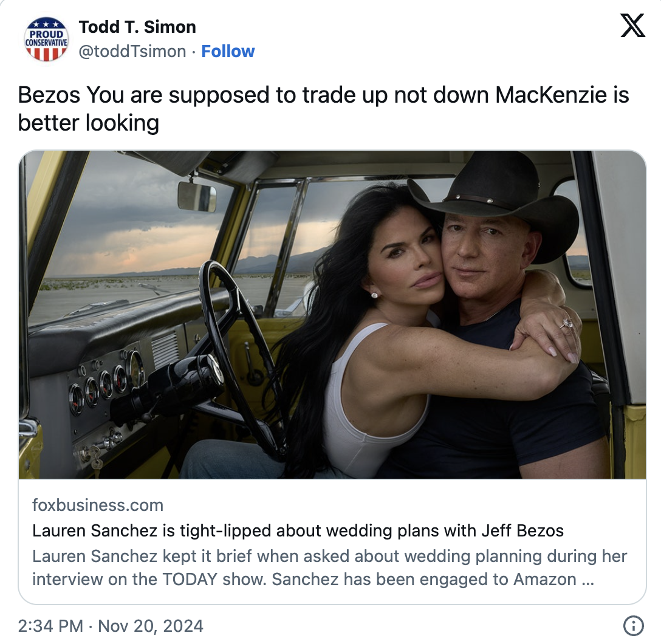This screenshot has height=644, width=661.
Task: Open the couple photo thumbnail
Action: [332, 314]
